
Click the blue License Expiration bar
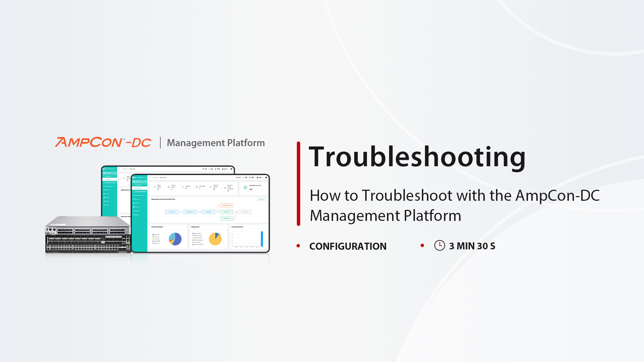(262, 239)
